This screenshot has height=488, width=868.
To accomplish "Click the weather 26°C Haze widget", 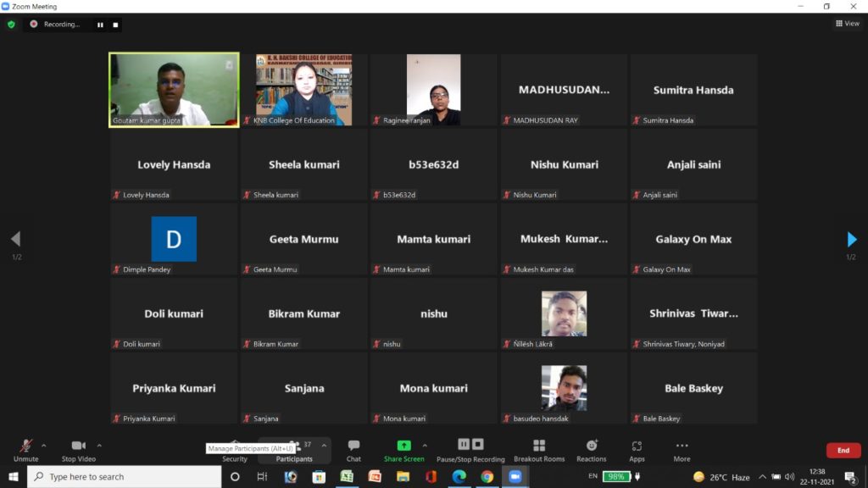I will 721,476.
